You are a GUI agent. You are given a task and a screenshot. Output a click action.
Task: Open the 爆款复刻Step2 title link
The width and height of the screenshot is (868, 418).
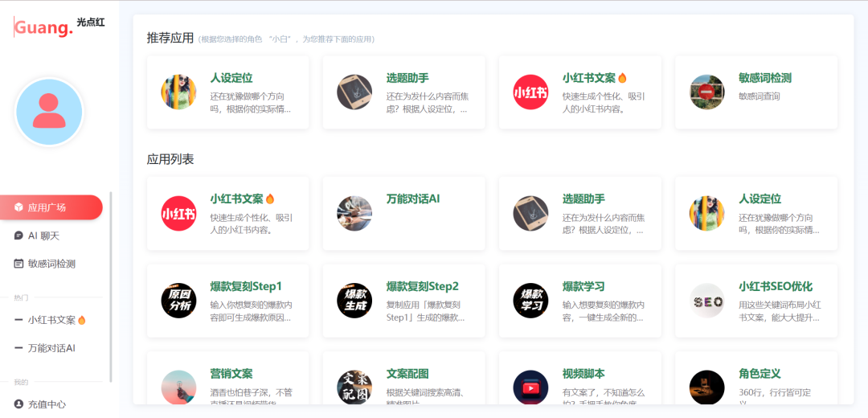tap(423, 287)
